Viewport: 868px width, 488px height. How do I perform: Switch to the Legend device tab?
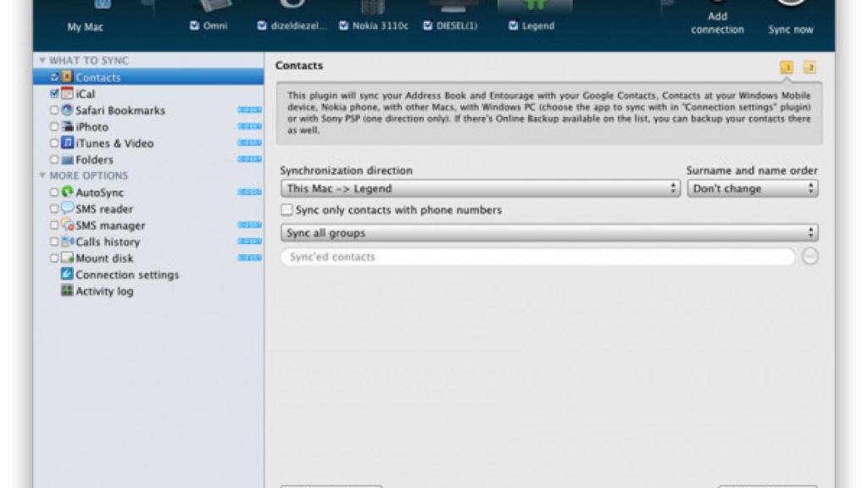[532, 20]
